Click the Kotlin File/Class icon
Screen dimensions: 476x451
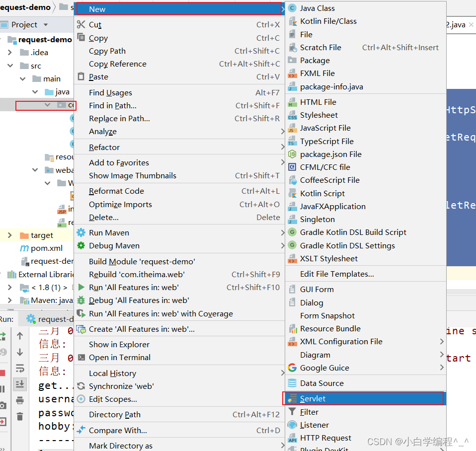293,21
